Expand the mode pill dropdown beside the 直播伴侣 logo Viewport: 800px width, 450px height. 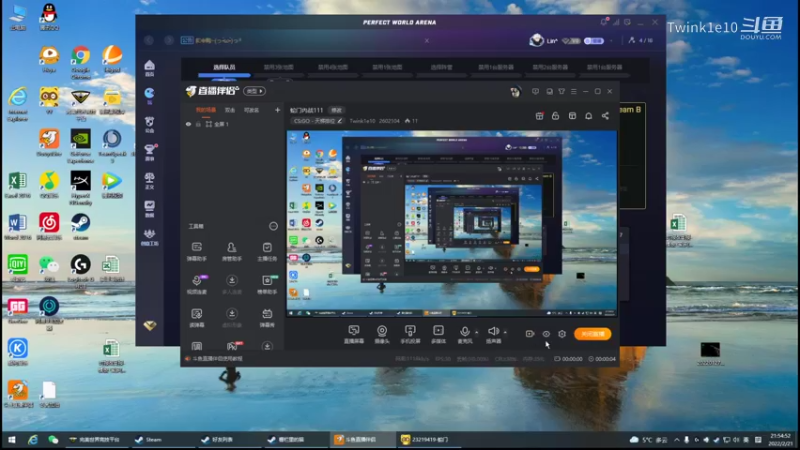(255, 91)
